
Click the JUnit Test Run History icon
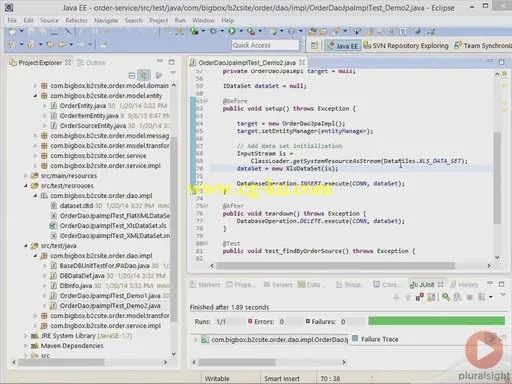[481, 297]
